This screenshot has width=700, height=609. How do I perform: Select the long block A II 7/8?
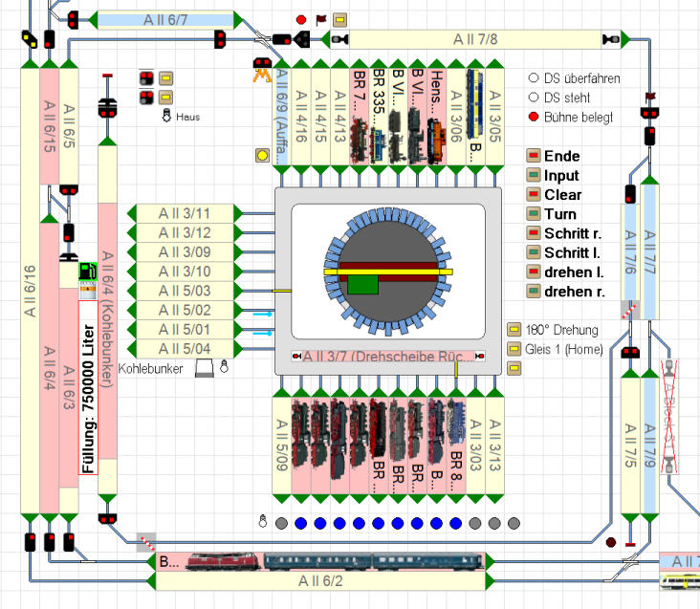[x=474, y=39]
